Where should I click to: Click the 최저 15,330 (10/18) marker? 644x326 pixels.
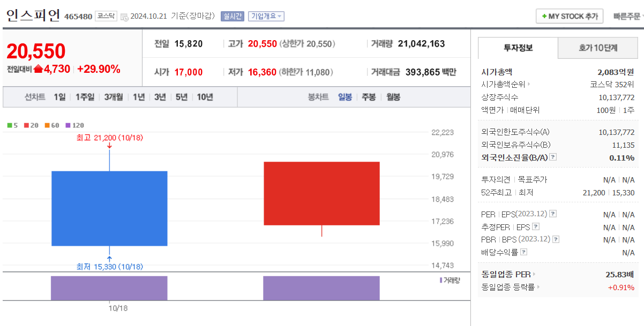pos(110,267)
